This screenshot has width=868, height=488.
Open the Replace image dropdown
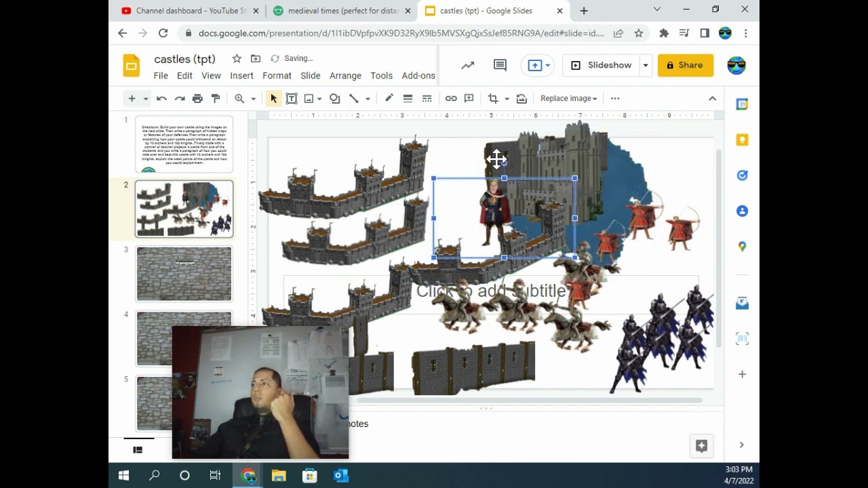click(x=568, y=98)
